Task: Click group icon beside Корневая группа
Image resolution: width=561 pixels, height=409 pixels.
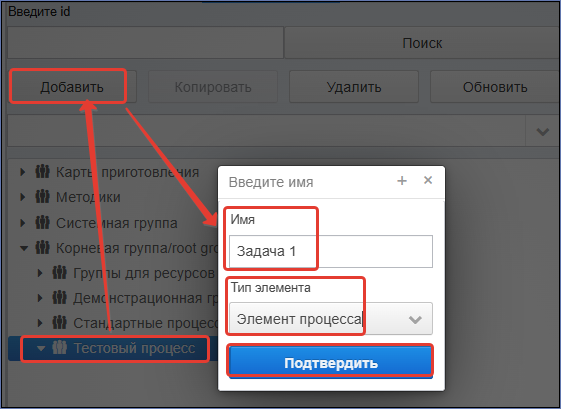Action: (x=43, y=248)
